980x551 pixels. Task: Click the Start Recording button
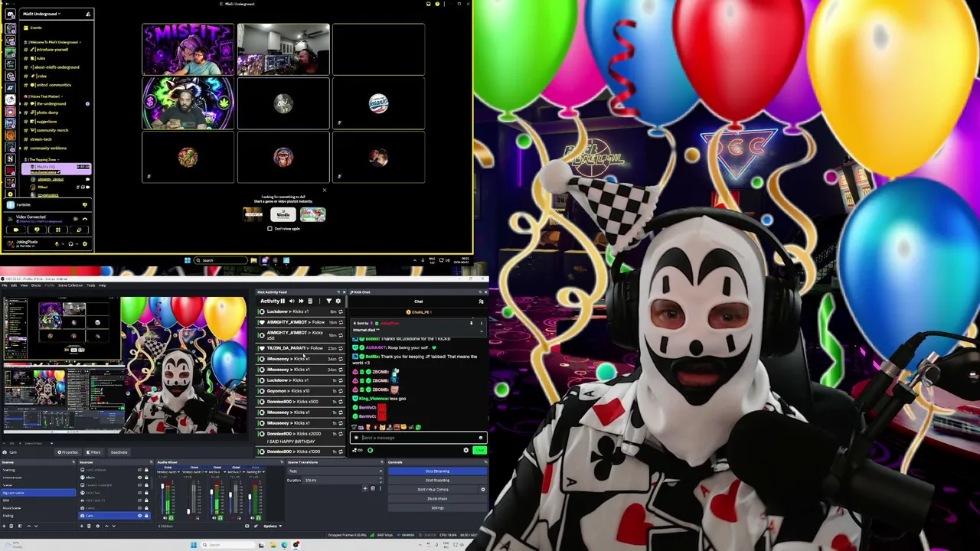coord(437,481)
